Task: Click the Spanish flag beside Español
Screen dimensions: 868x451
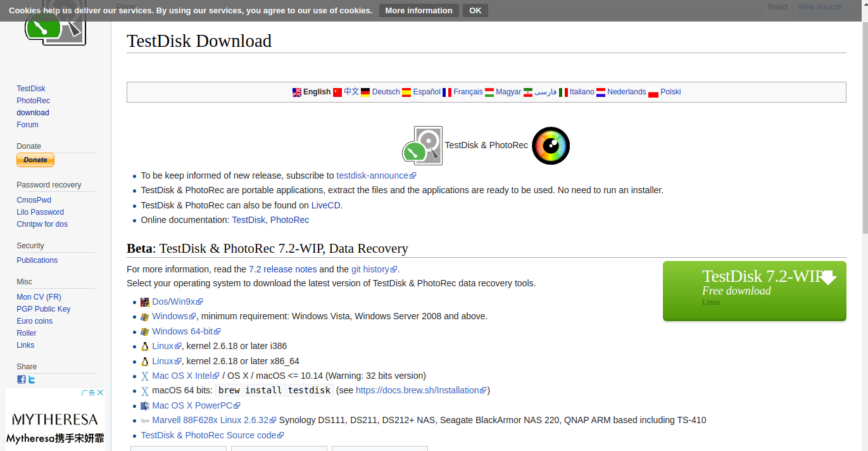Action: coord(406,92)
